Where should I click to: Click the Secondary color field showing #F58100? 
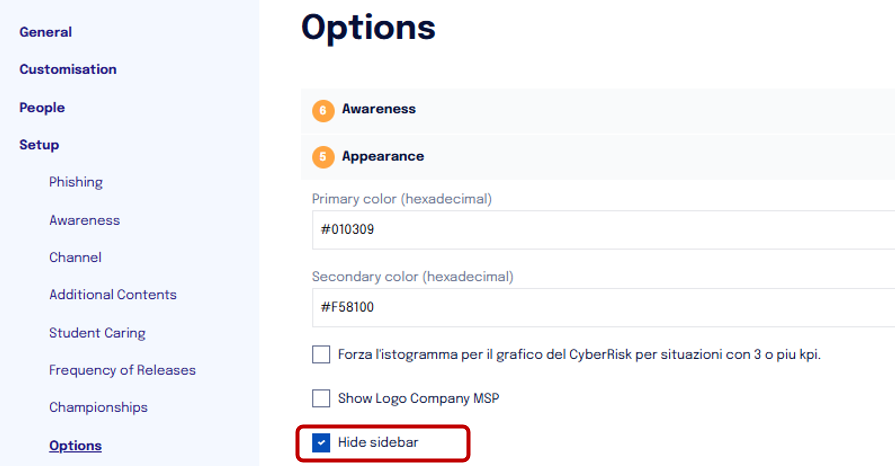point(603,307)
